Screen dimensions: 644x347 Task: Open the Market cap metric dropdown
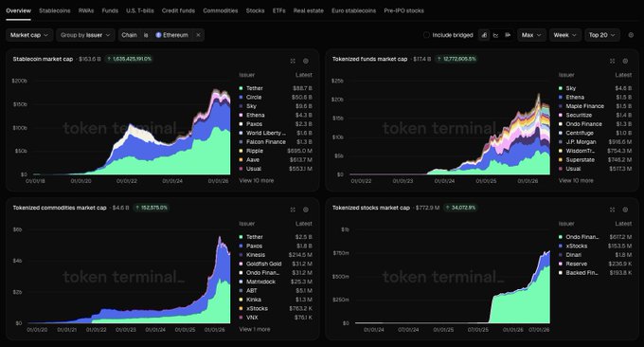click(x=29, y=35)
